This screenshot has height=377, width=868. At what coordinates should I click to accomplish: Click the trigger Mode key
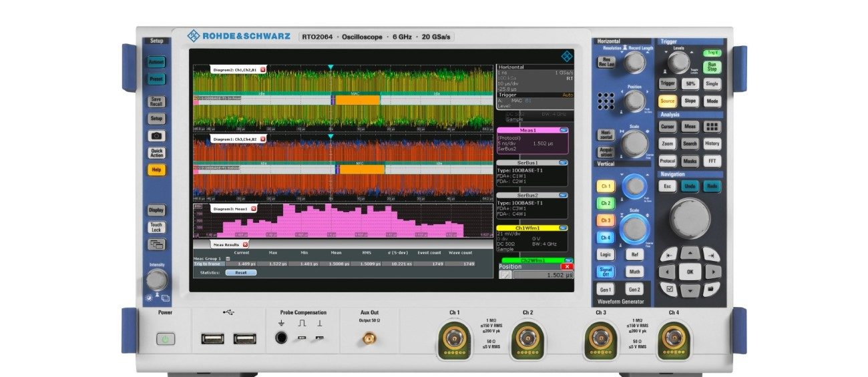point(712,101)
